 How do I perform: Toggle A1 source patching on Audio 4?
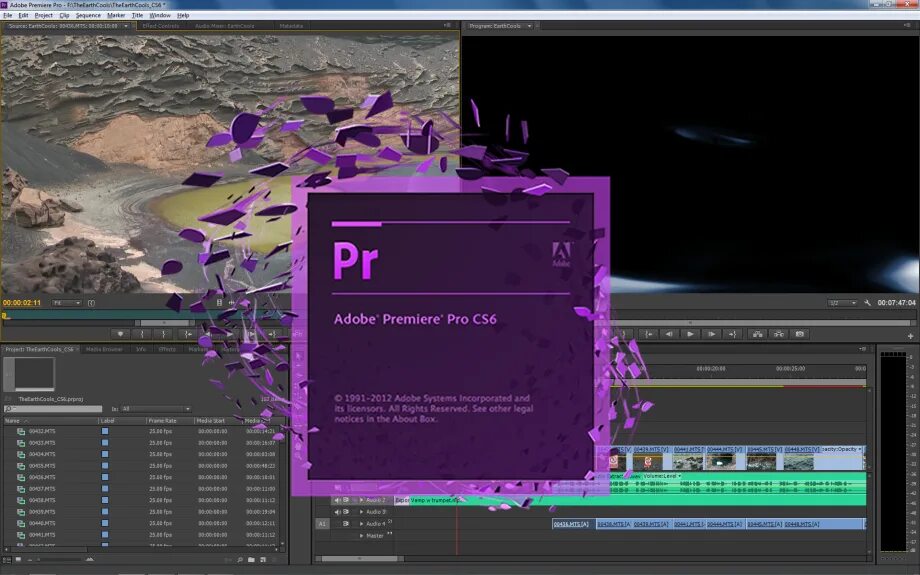tap(322, 523)
